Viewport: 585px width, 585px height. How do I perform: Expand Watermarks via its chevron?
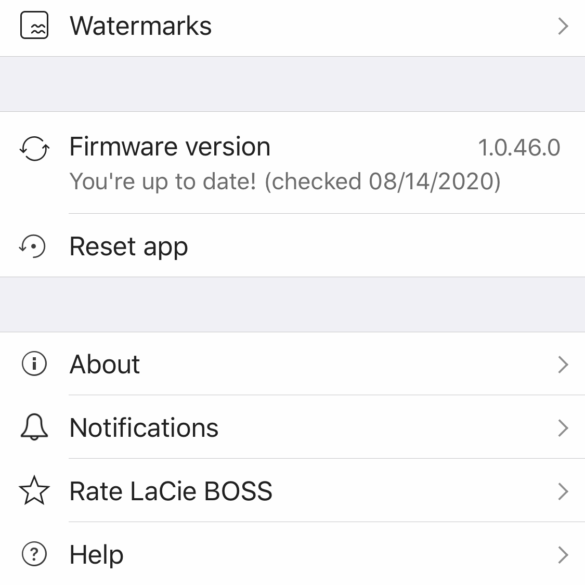click(x=563, y=26)
